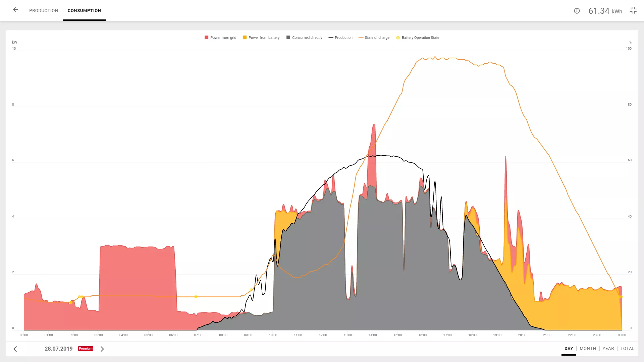644x362 pixels.
Task: Toggle Battery Operation State legend entry
Action: pos(418,38)
